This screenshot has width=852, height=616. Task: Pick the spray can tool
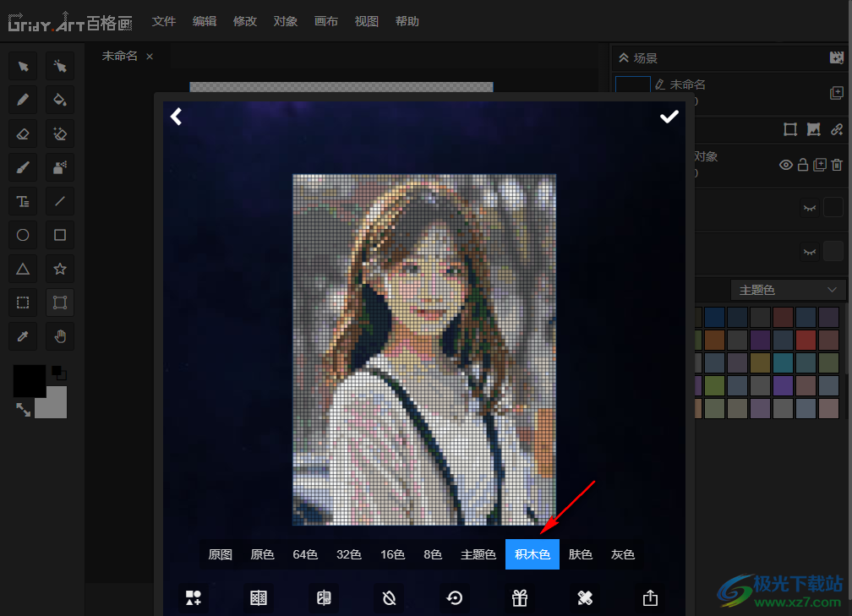pyautogui.click(x=60, y=167)
